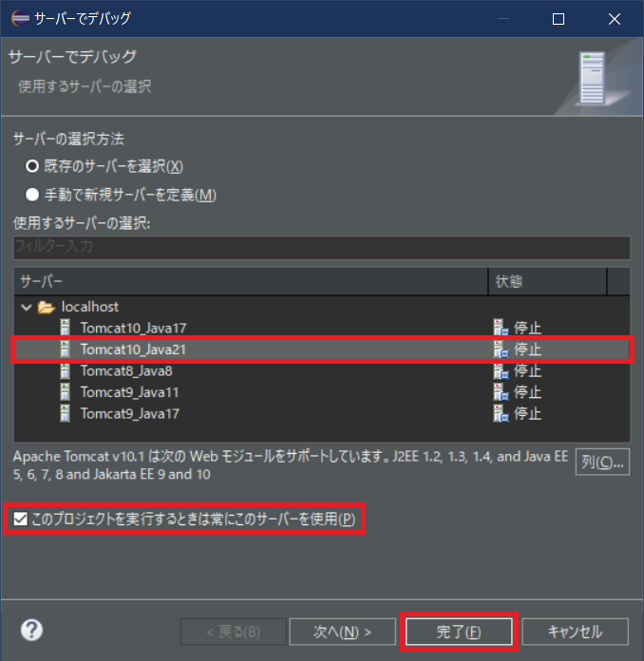Click the Tomcat10_Java17 server icon
Image resolution: width=644 pixels, height=661 pixels.
pos(65,328)
